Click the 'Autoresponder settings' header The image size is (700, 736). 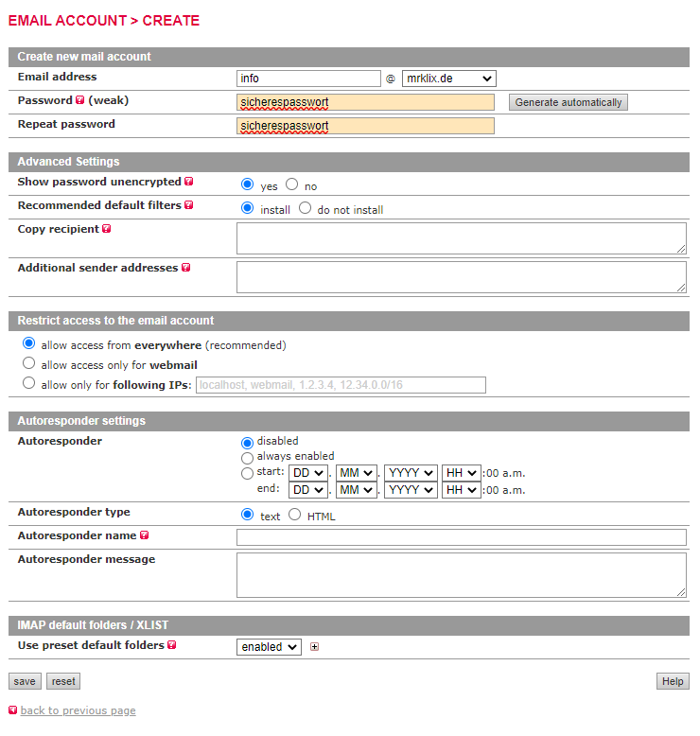349,421
